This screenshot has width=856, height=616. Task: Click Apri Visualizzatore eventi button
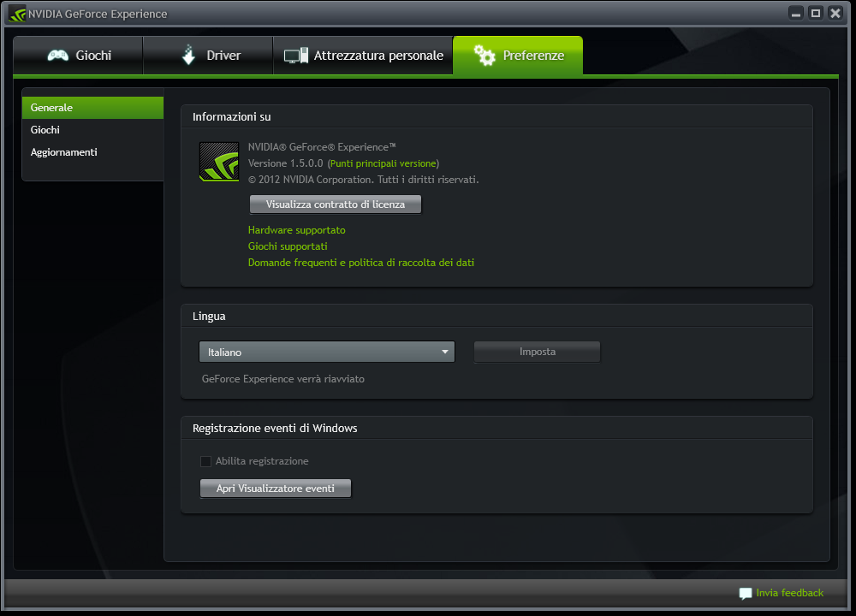pyautogui.click(x=275, y=489)
